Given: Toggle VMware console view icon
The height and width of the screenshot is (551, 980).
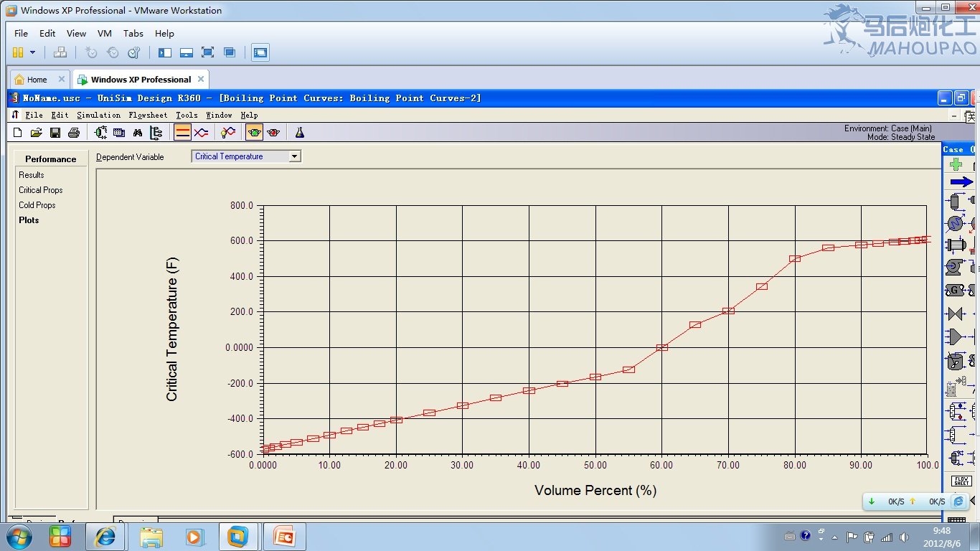Looking at the screenshot, I should click(260, 52).
